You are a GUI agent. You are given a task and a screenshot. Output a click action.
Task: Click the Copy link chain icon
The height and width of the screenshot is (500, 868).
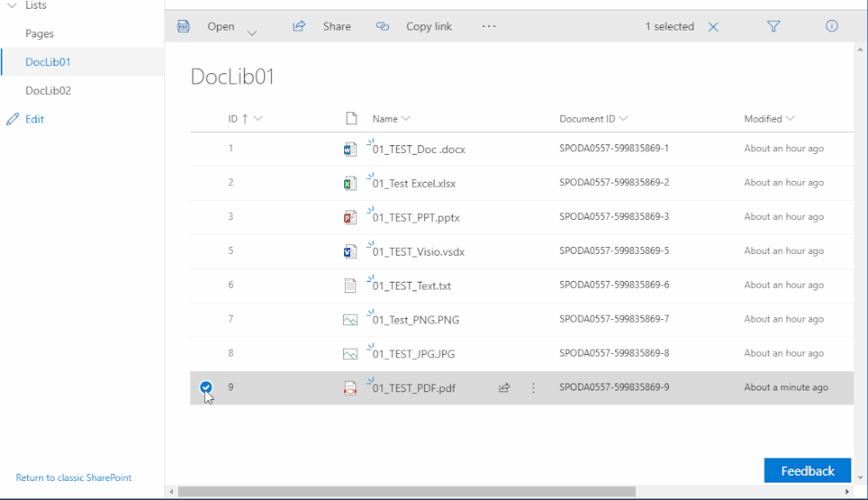click(382, 26)
